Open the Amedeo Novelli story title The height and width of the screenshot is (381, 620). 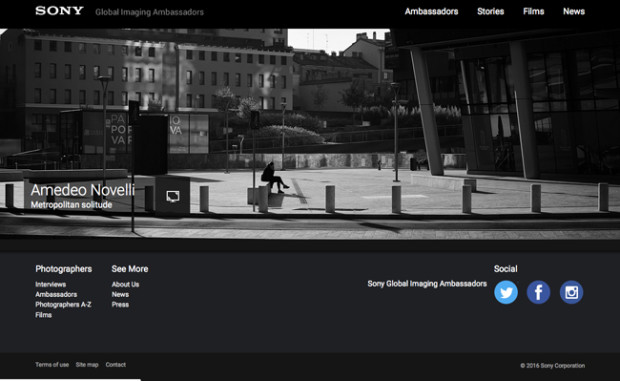tap(83, 190)
